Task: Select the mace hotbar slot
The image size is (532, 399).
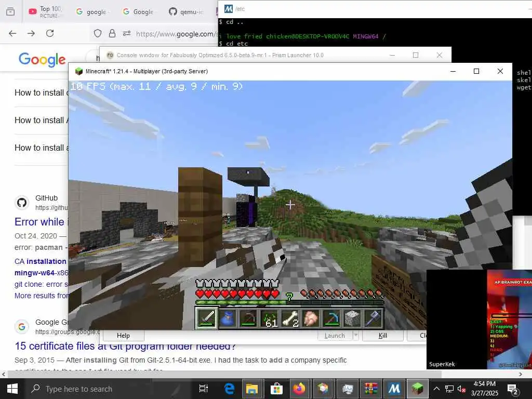Action: tap(373, 318)
